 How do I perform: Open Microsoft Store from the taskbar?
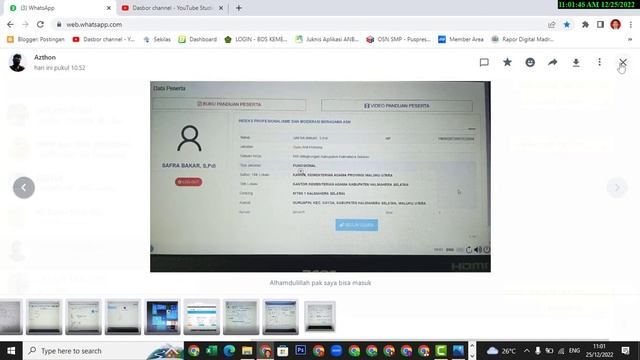[282, 351]
